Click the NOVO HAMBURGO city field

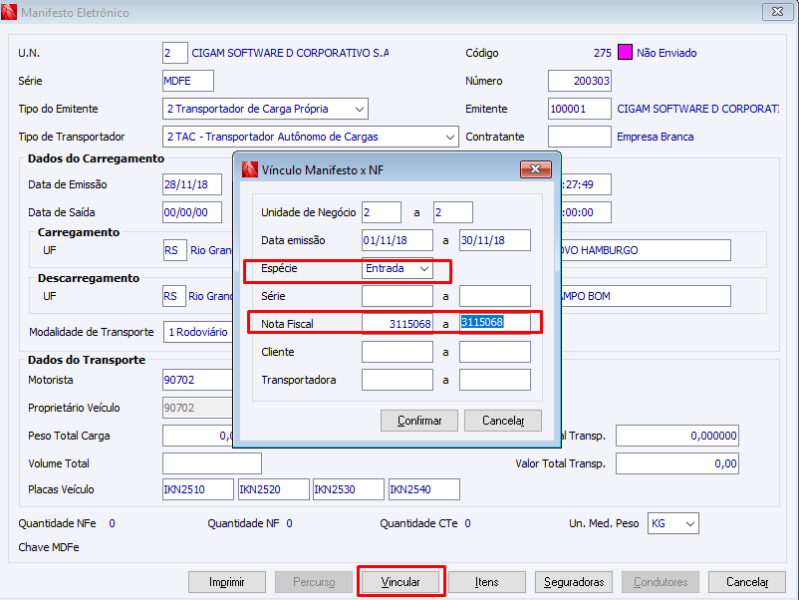click(x=646, y=250)
